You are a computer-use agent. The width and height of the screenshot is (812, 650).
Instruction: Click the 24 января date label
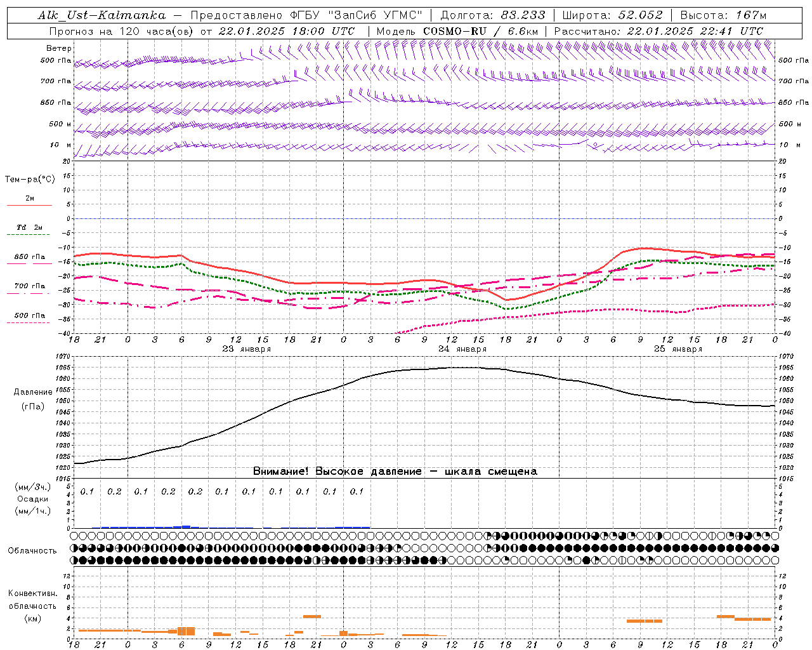point(462,349)
